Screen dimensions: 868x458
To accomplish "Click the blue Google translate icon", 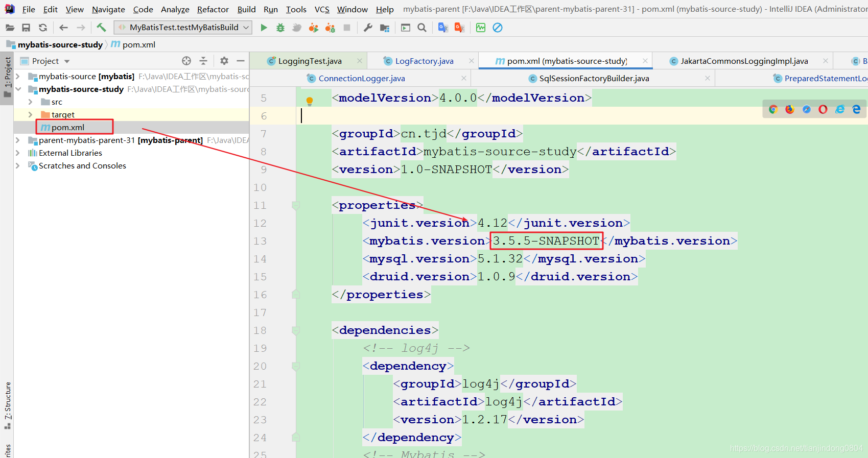I will 443,28.
